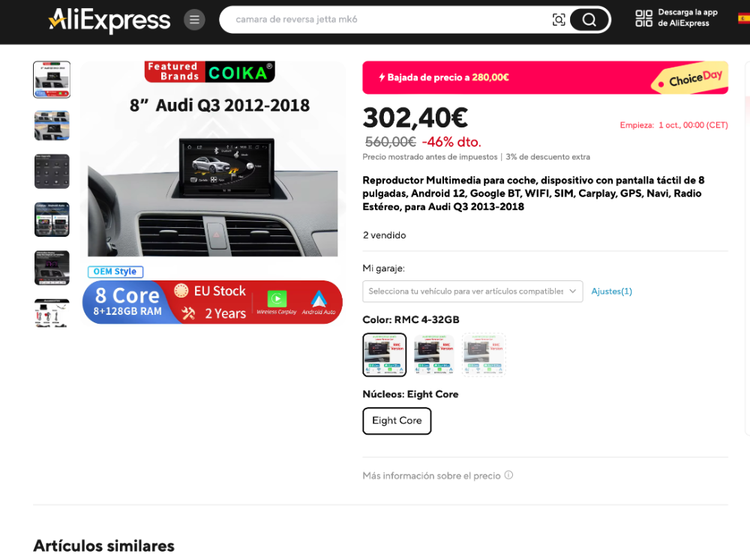This screenshot has width=750, height=560.
Task: Show the first product thumbnail
Action: [52, 79]
